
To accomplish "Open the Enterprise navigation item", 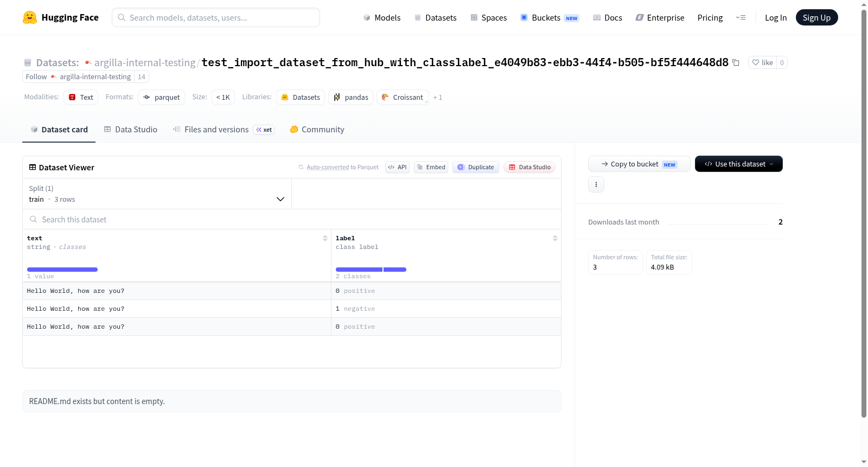I will pyautogui.click(x=660, y=17).
